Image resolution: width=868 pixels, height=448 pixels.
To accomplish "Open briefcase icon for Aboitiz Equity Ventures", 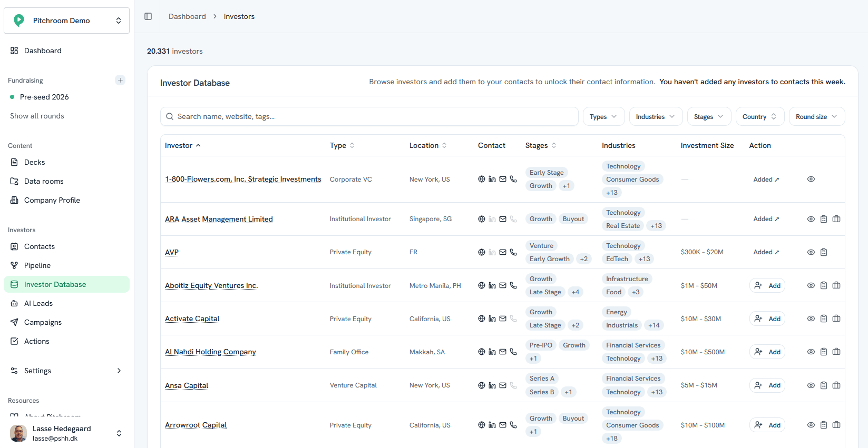I will pos(836,285).
